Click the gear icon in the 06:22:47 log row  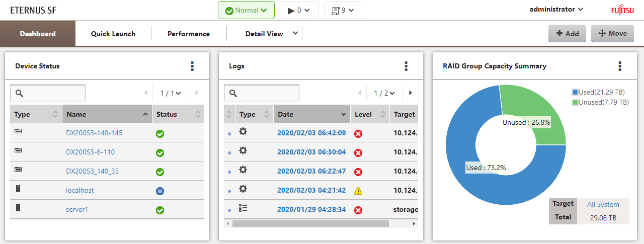click(x=243, y=170)
